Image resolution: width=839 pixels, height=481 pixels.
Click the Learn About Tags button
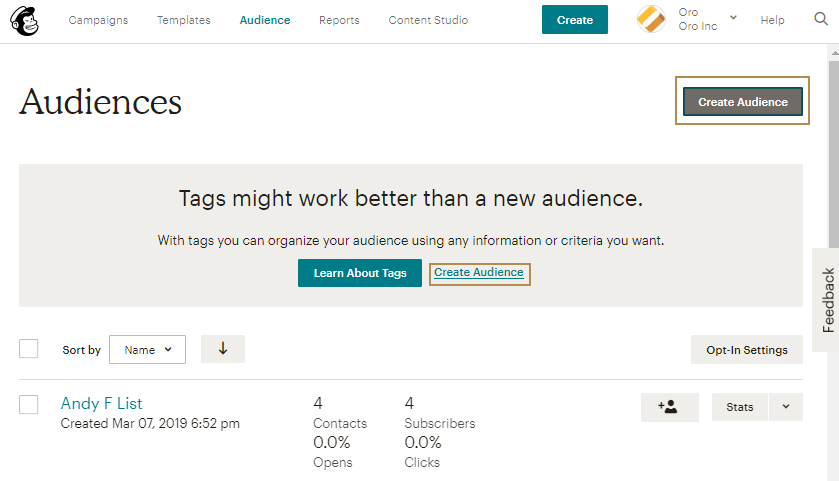pos(360,273)
